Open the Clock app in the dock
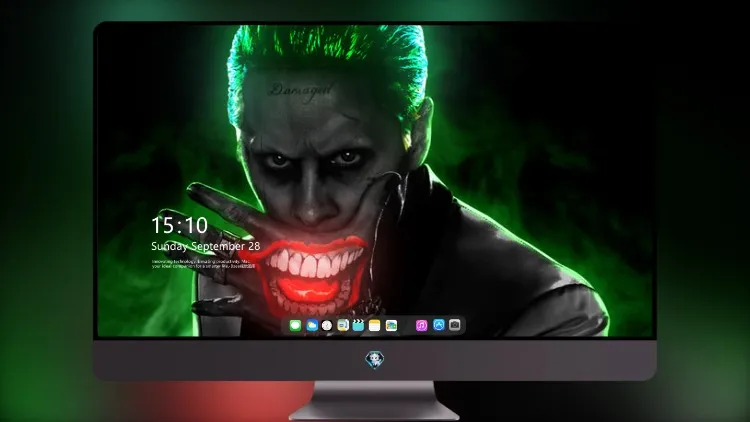The image size is (750, 422). pos(327,325)
